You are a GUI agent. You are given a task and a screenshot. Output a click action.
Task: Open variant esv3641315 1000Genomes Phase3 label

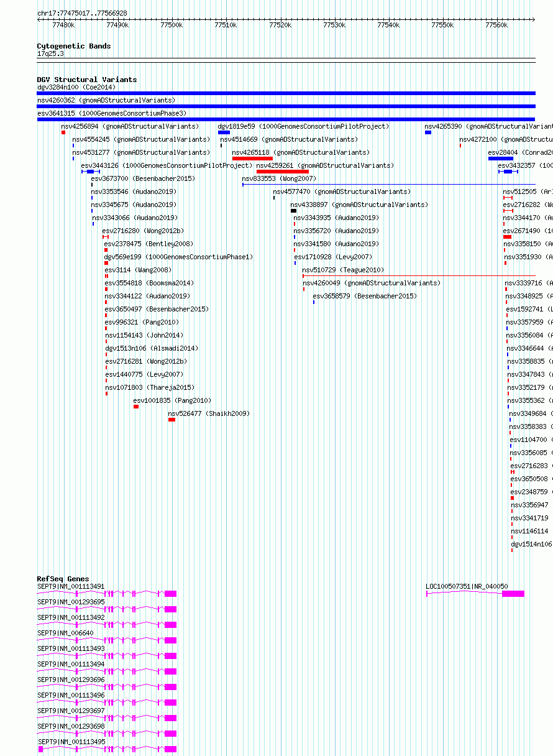click(x=112, y=113)
